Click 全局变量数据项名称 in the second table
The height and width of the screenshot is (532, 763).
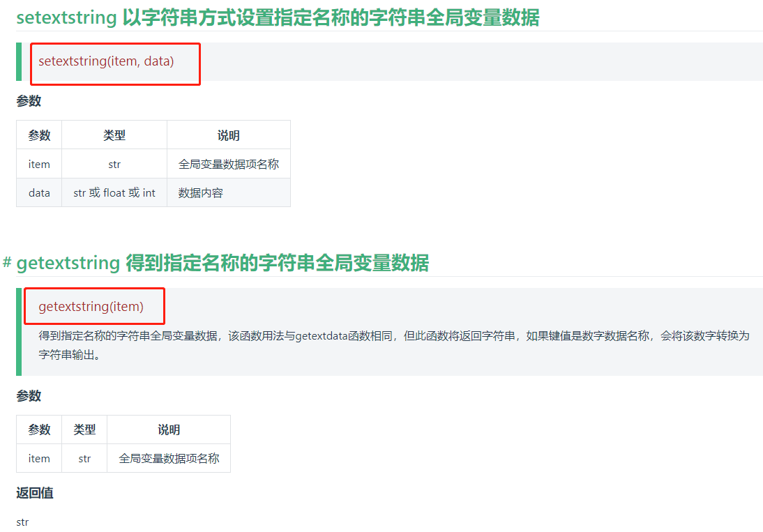[x=169, y=458]
